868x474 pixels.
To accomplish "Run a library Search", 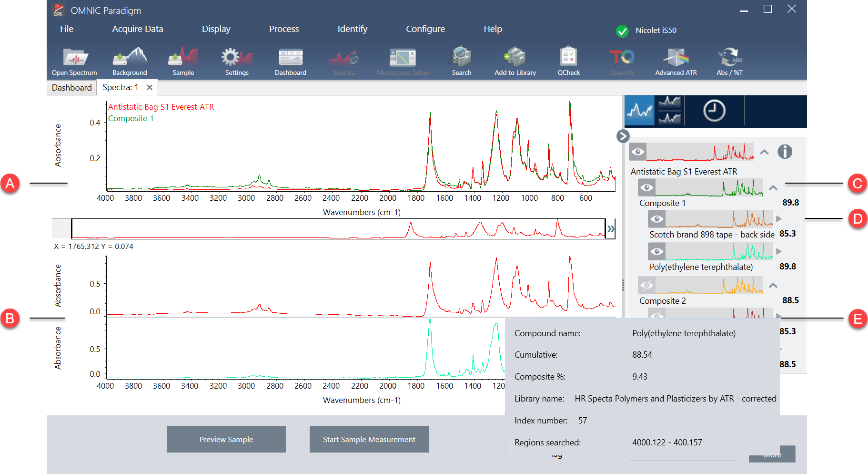I will point(461,62).
